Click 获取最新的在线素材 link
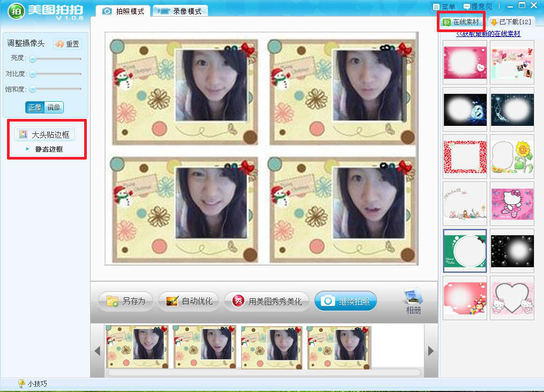 (488, 34)
